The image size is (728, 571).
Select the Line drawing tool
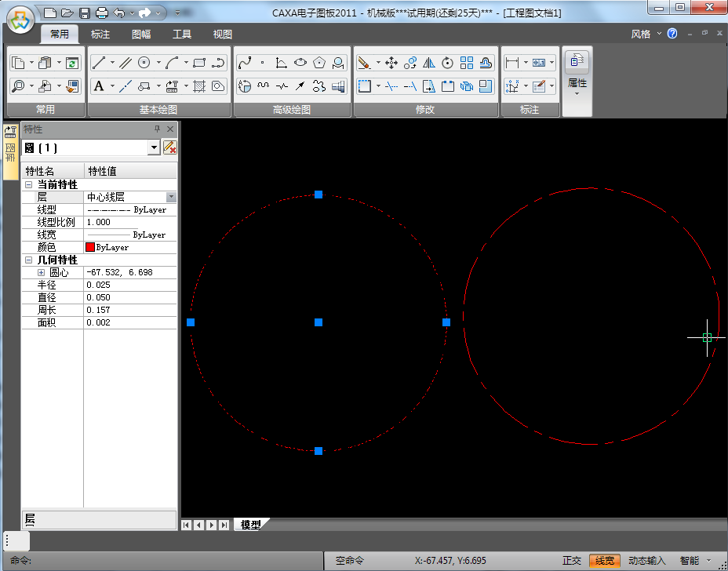(99, 63)
